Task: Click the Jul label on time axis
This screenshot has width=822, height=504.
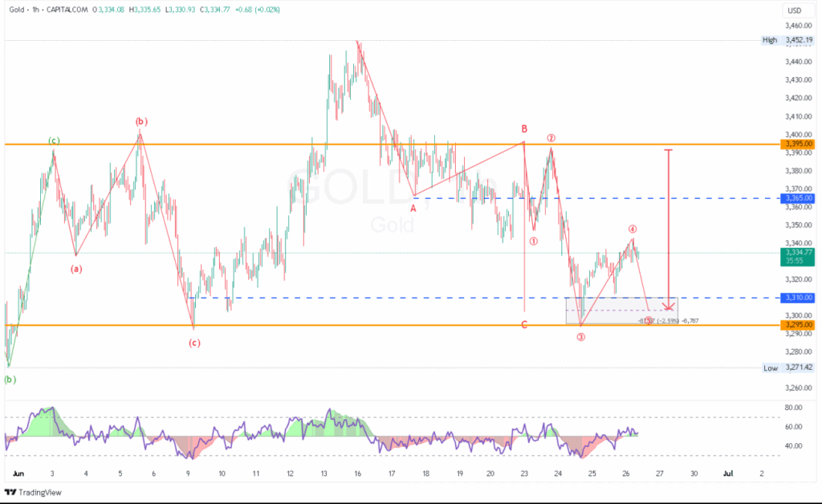Action: coord(727,474)
